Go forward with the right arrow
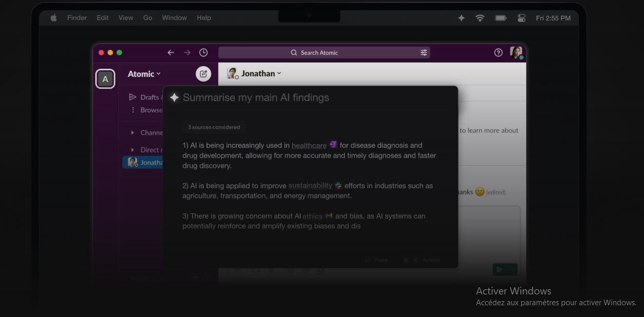 click(187, 52)
